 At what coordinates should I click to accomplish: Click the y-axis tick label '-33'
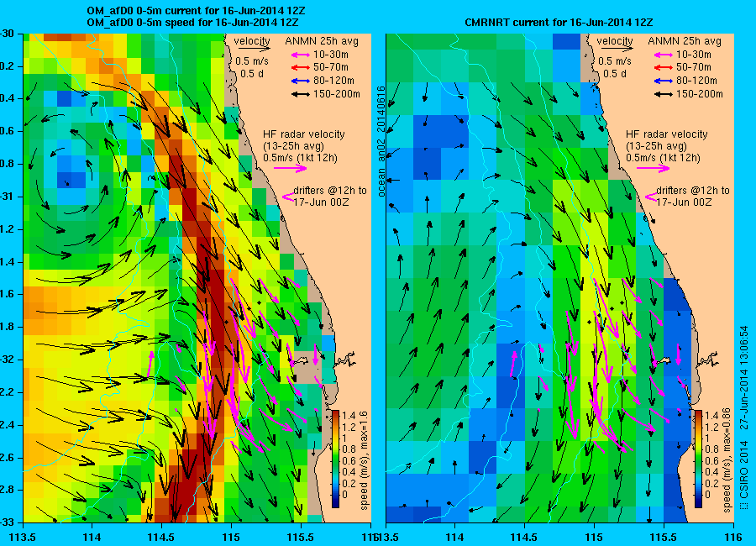click(x=8, y=522)
